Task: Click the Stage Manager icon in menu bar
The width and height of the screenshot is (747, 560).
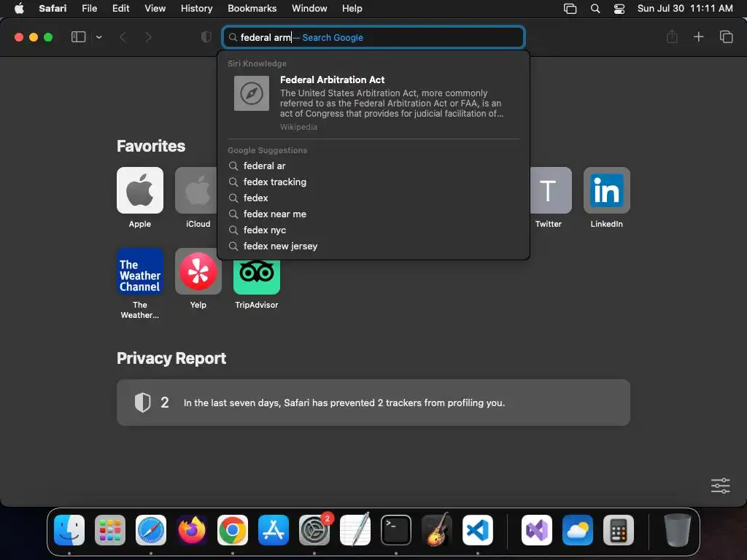Action: [570, 9]
